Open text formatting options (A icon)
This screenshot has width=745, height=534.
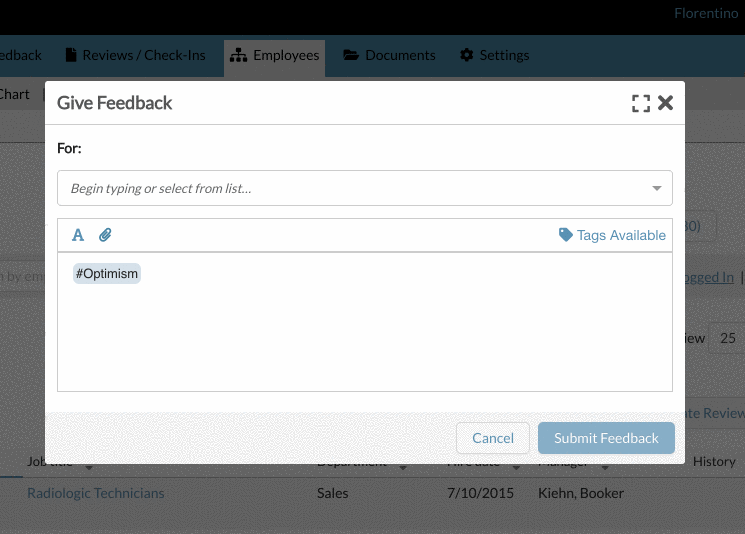pos(78,235)
